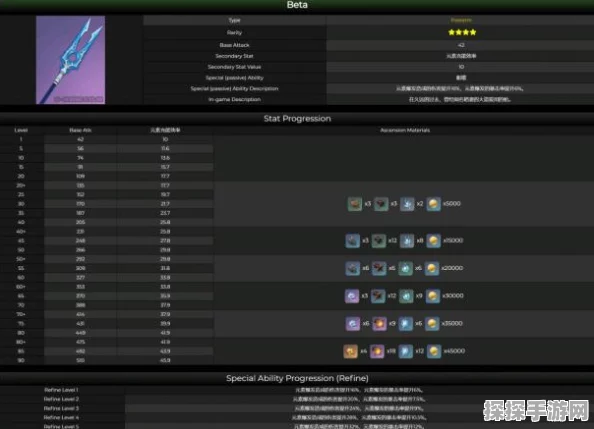Click the Mora coin icon beside x5000

pyautogui.click(x=433, y=204)
